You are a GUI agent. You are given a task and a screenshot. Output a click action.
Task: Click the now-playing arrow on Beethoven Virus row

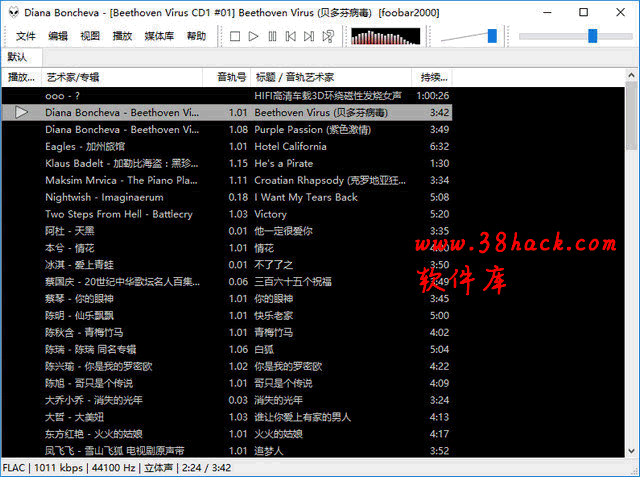21,112
